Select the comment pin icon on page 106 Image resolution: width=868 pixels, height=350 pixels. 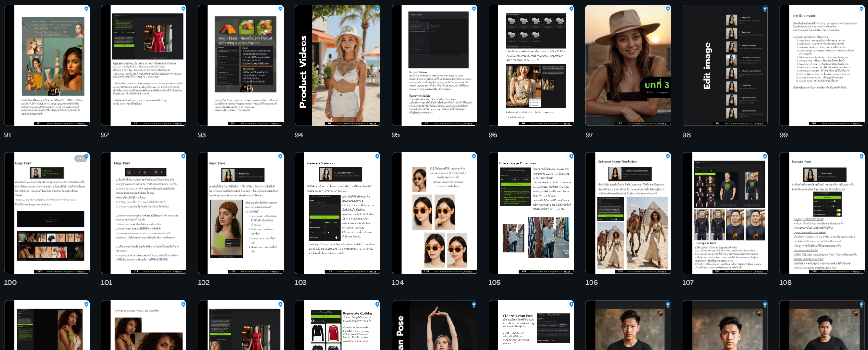click(x=668, y=156)
